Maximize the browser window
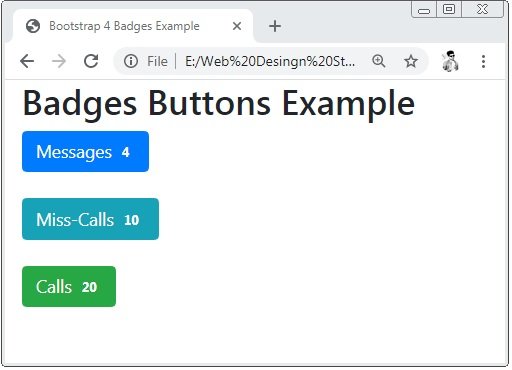This screenshot has width=512, height=370. coord(449,9)
